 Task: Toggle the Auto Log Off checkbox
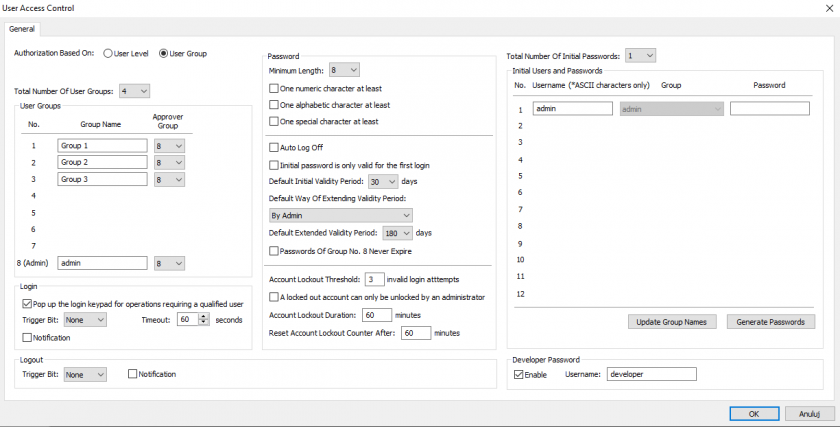[275, 148]
